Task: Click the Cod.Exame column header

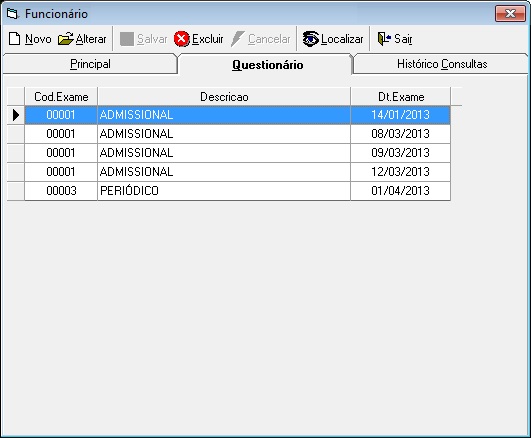Action: coord(61,97)
